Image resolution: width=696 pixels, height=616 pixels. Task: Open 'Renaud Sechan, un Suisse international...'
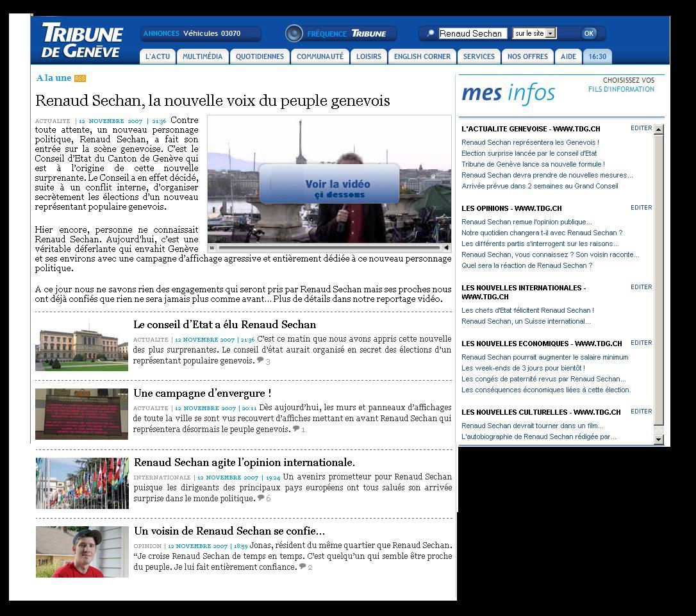pos(526,321)
